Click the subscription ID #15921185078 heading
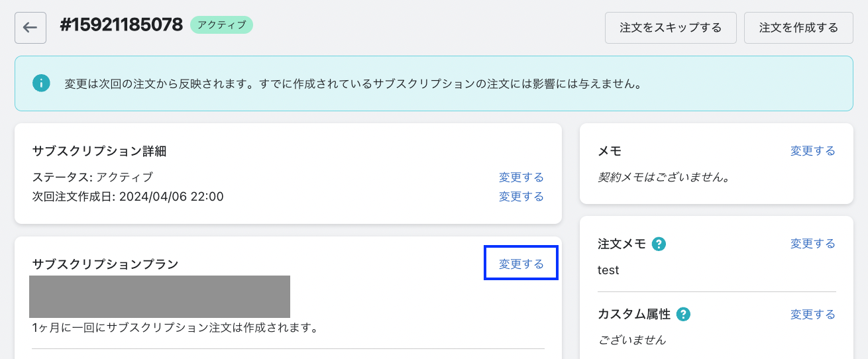 coord(121,25)
